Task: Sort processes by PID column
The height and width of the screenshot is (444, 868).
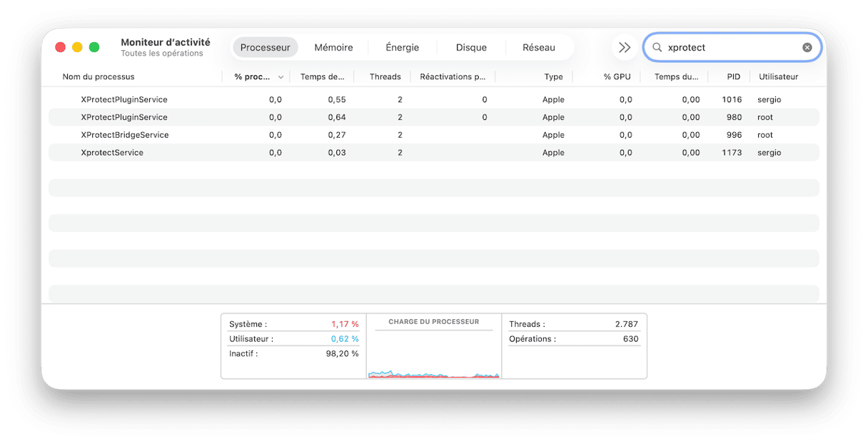Action: (733, 77)
